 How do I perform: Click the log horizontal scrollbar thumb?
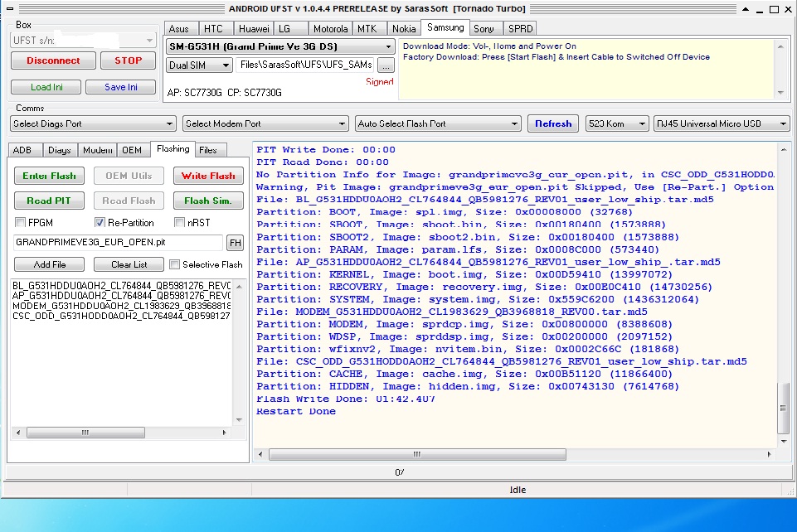pyautogui.click(x=417, y=454)
